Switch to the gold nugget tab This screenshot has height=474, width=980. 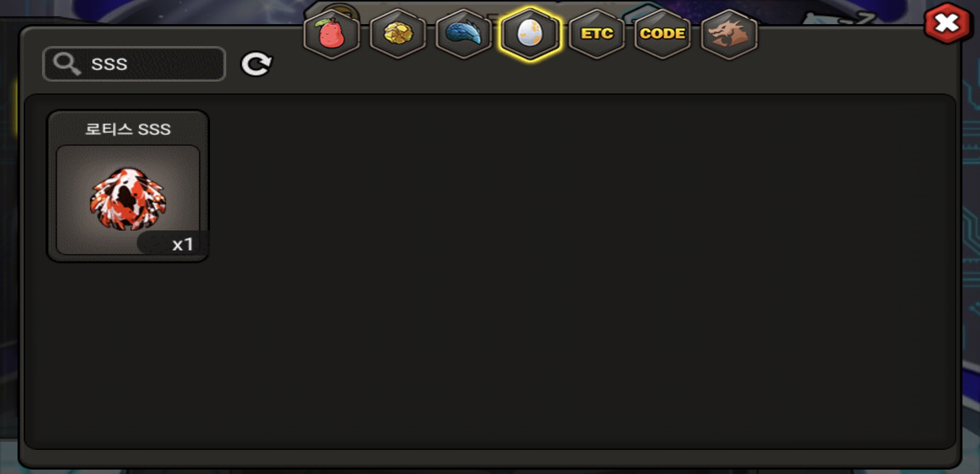(x=398, y=34)
